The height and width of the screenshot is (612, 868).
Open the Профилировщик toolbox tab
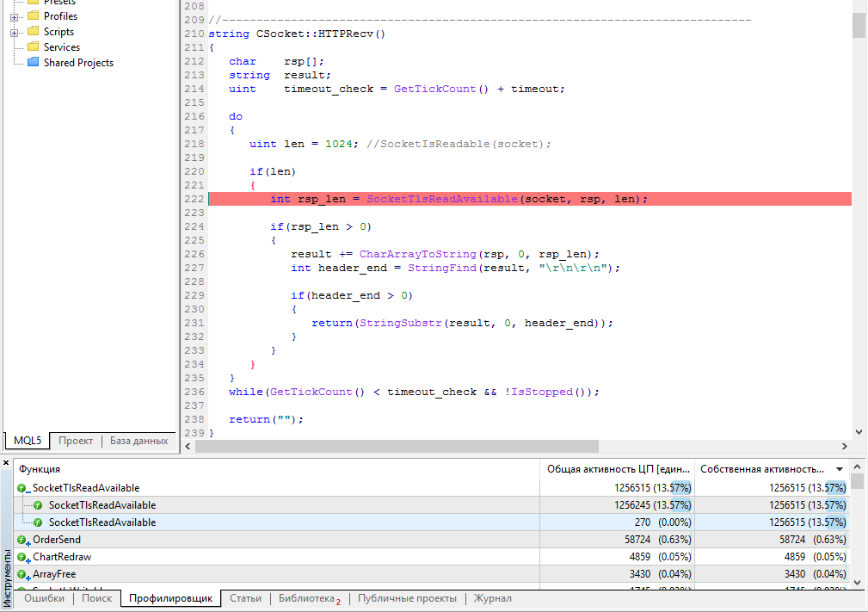[x=170, y=598]
